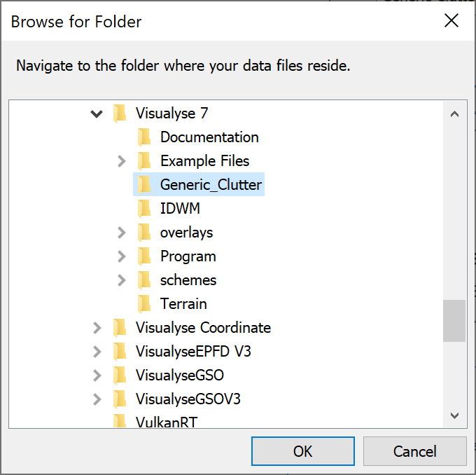Confirm selection with the OK button
The height and width of the screenshot is (475, 476).
click(302, 451)
